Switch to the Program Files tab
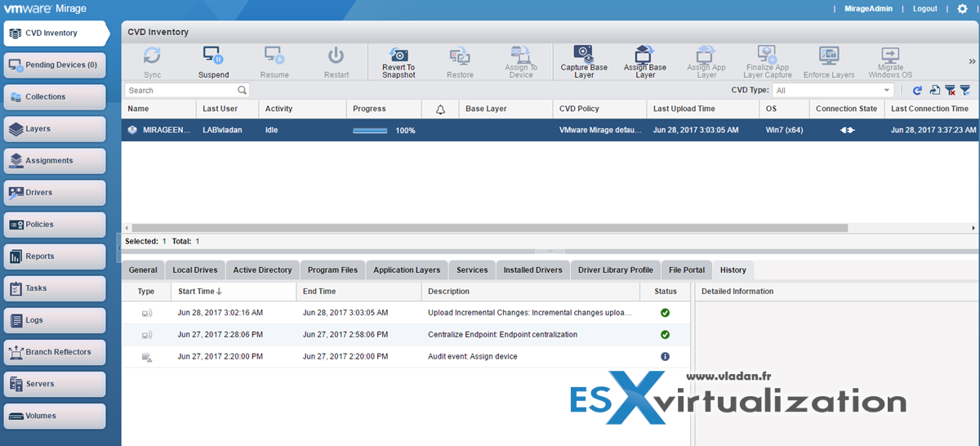980x446 pixels. pyautogui.click(x=332, y=270)
